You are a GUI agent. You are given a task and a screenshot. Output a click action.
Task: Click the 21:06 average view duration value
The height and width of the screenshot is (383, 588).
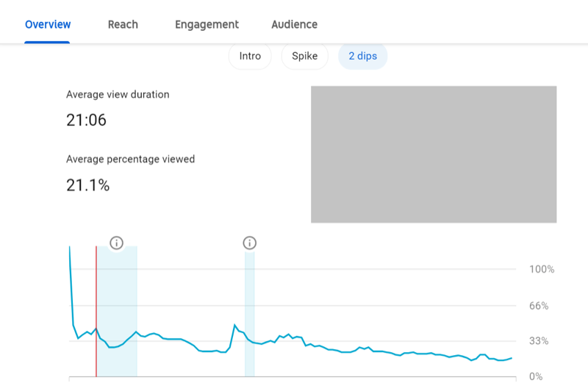[x=86, y=120]
